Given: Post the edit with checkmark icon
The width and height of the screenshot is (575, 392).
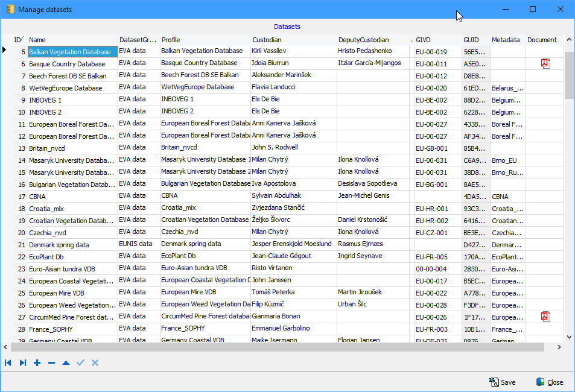Looking at the screenshot, I should (80, 363).
